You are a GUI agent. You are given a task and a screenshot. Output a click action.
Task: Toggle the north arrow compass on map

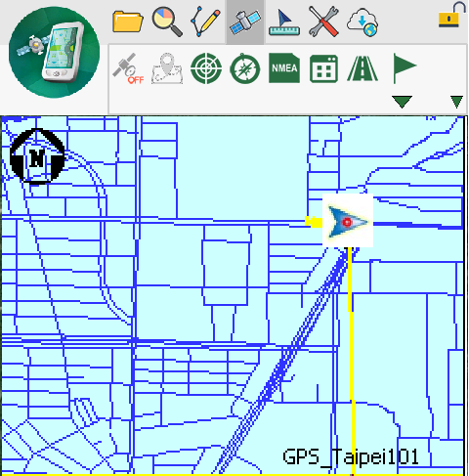click(37, 156)
